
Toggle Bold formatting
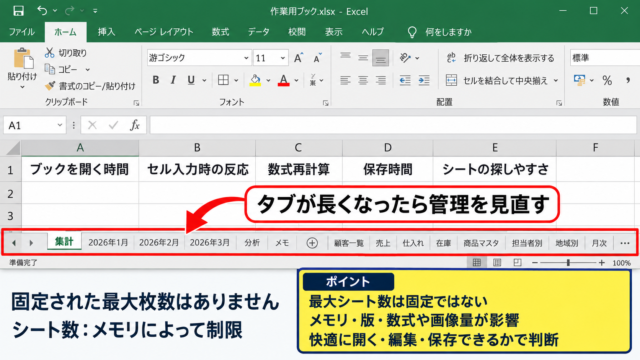click(156, 80)
